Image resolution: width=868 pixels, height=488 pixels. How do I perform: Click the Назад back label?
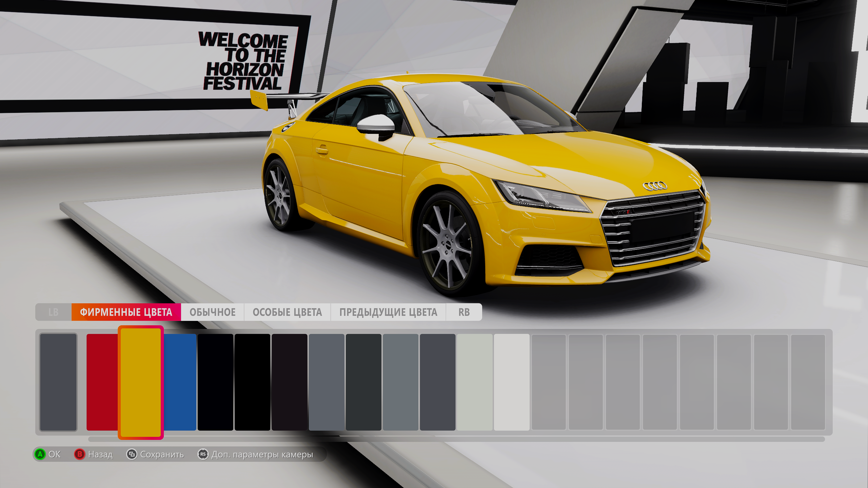click(x=100, y=454)
